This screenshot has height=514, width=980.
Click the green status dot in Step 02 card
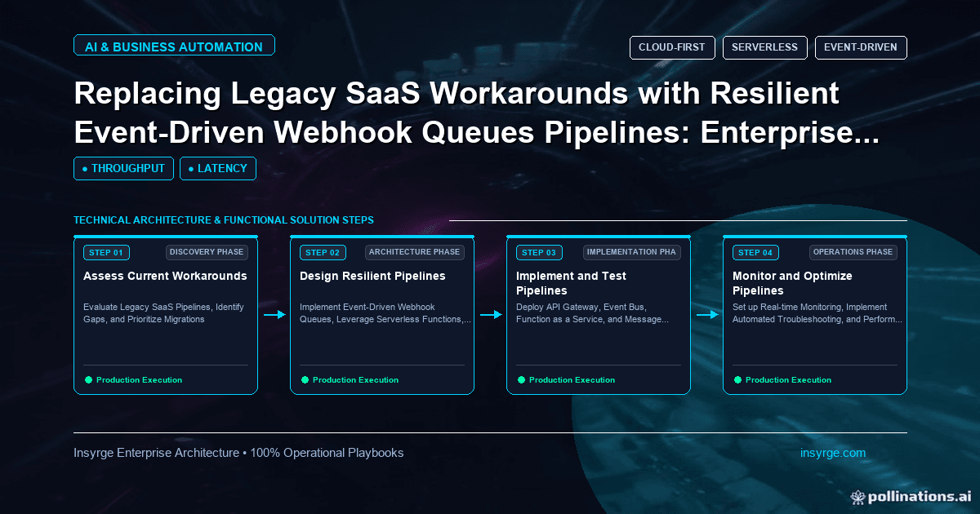(305, 379)
